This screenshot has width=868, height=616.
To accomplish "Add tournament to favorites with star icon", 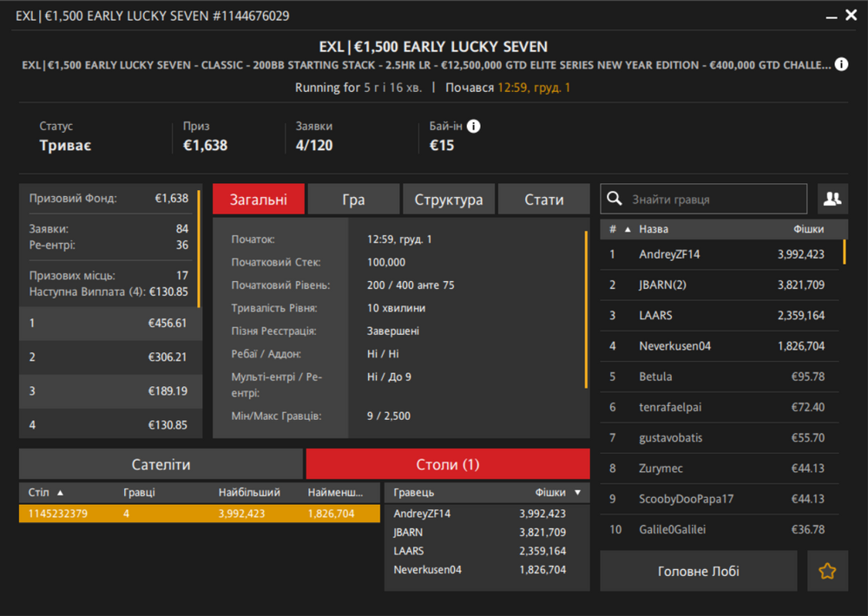I will pos(827,571).
